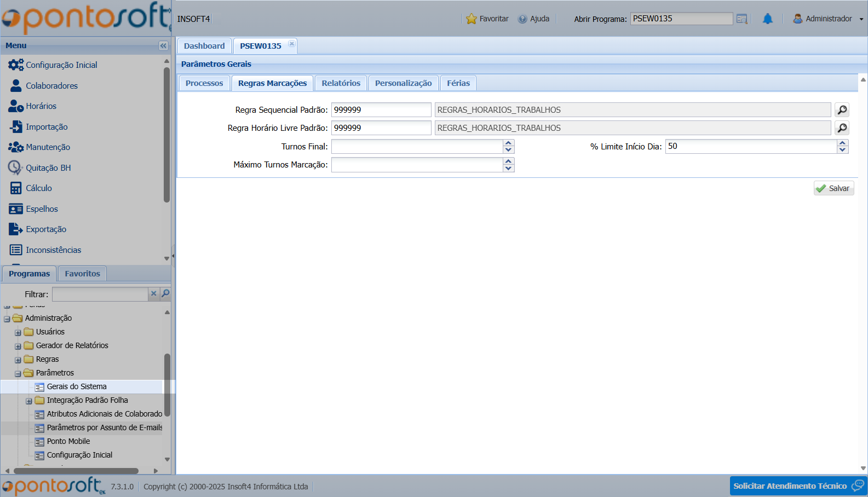Click the Salvar button

pyautogui.click(x=833, y=188)
